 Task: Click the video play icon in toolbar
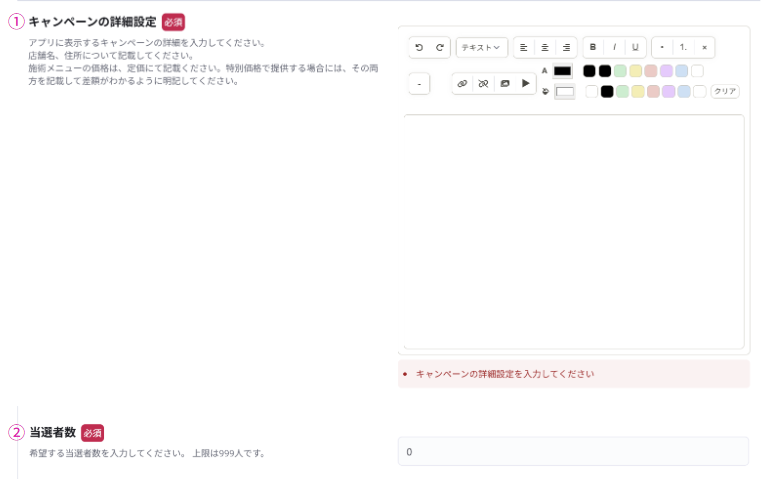pyautogui.click(x=526, y=84)
